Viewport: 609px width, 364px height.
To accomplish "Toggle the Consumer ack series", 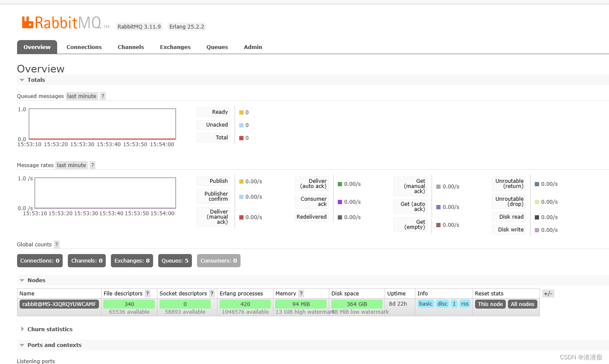I will 312,202.
